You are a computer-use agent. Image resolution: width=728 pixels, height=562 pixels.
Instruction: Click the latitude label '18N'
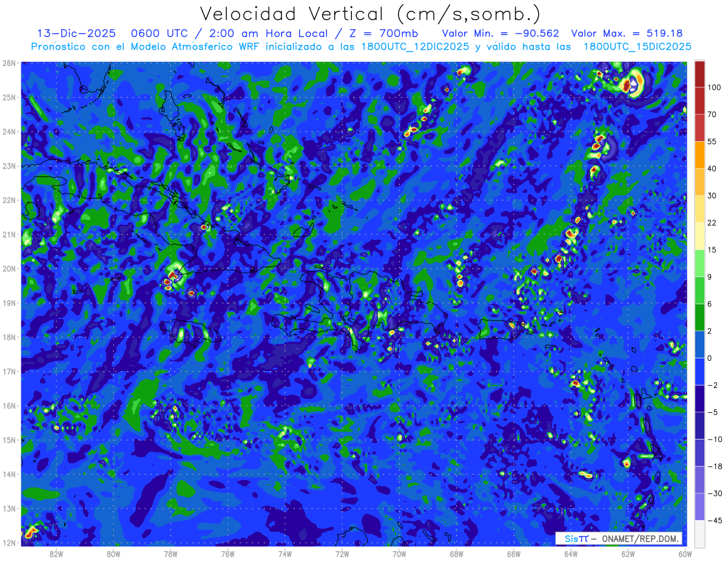[9, 337]
